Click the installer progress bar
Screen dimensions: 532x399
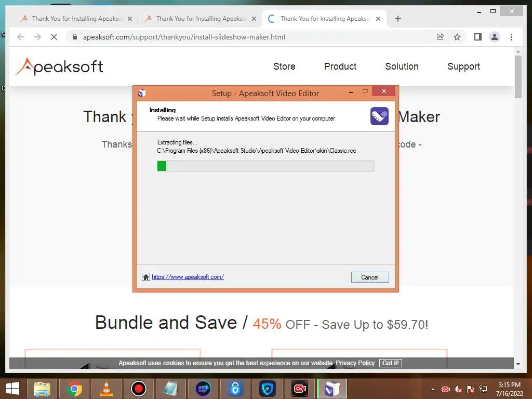click(265, 166)
